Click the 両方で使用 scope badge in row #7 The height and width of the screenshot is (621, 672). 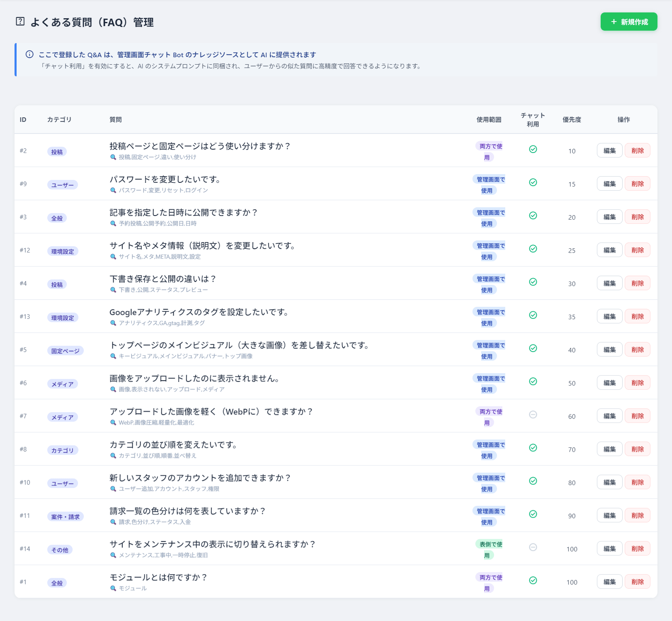[x=489, y=417]
